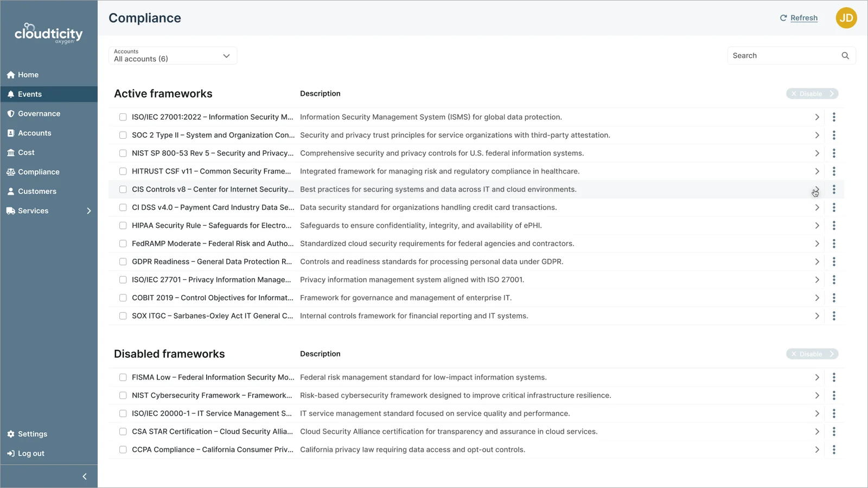Click Disable button in Disabled frameworks header

(812, 354)
